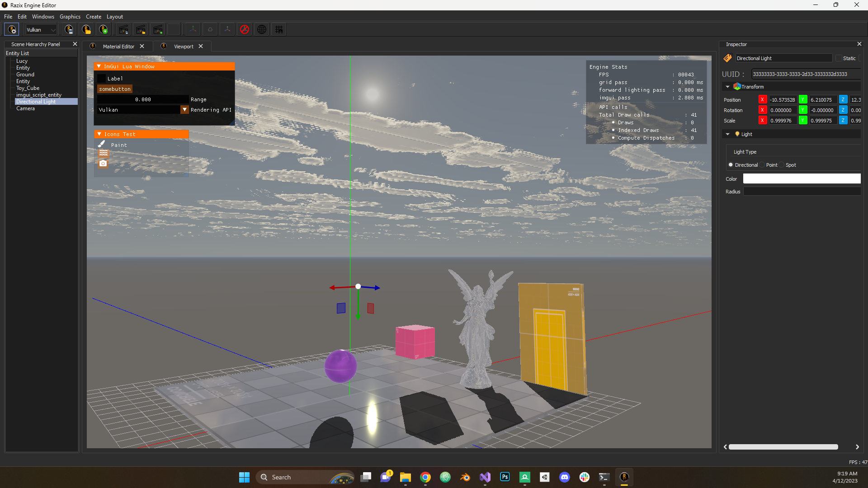
Task: Select the Point light type radio
Action: point(762,165)
